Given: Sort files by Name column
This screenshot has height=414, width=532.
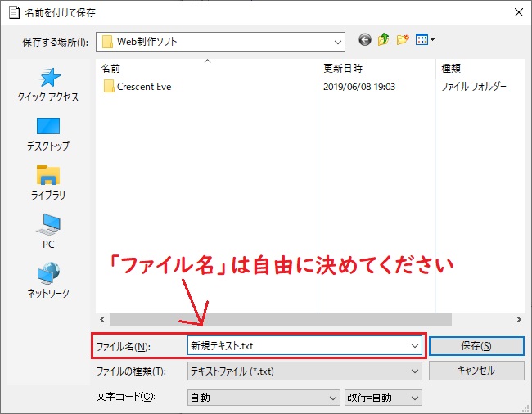Looking at the screenshot, I should point(205,67).
